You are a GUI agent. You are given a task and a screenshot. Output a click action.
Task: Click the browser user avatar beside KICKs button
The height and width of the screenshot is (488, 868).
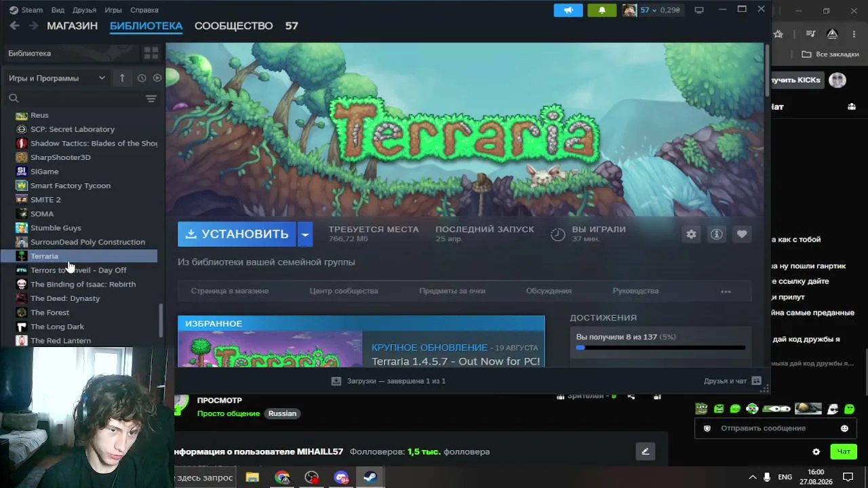click(837, 80)
